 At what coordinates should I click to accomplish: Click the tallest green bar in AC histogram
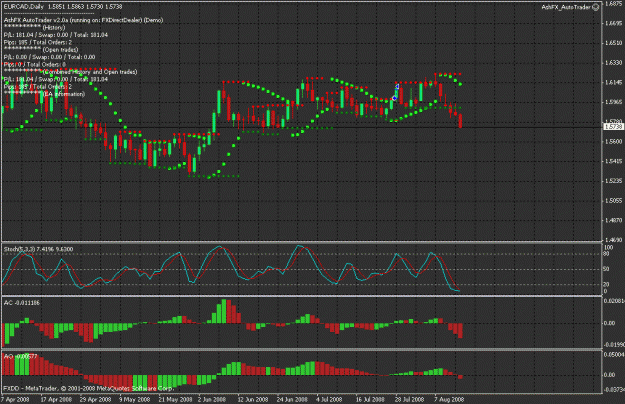224,311
